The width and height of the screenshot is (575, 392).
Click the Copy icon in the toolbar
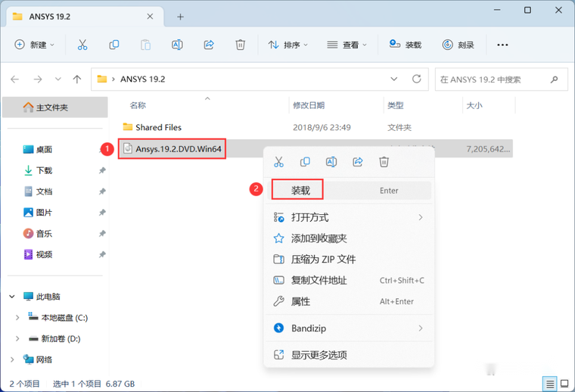[x=114, y=45]
